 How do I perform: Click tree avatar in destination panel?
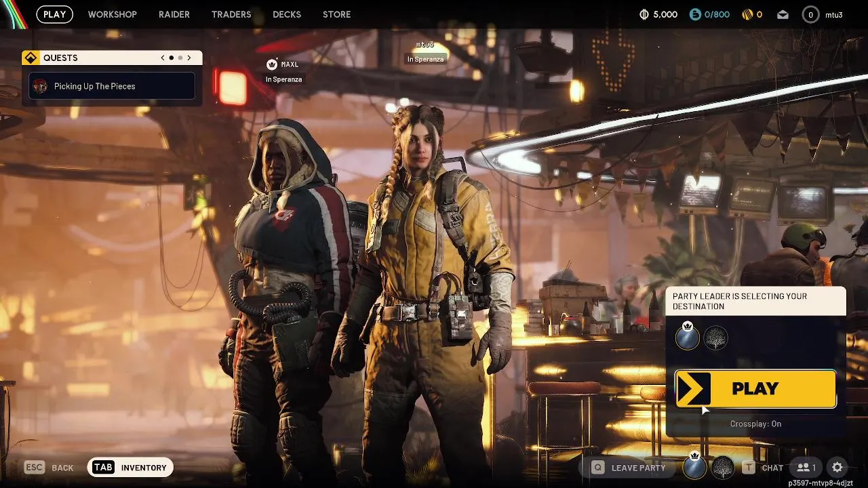click(715, 338)
